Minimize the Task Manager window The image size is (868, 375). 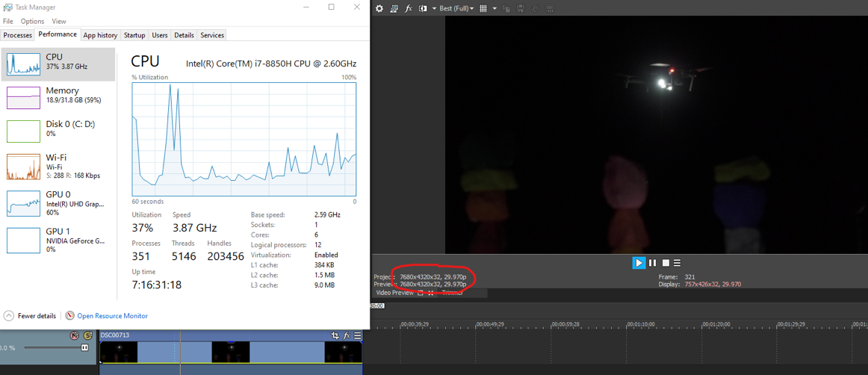306,7
